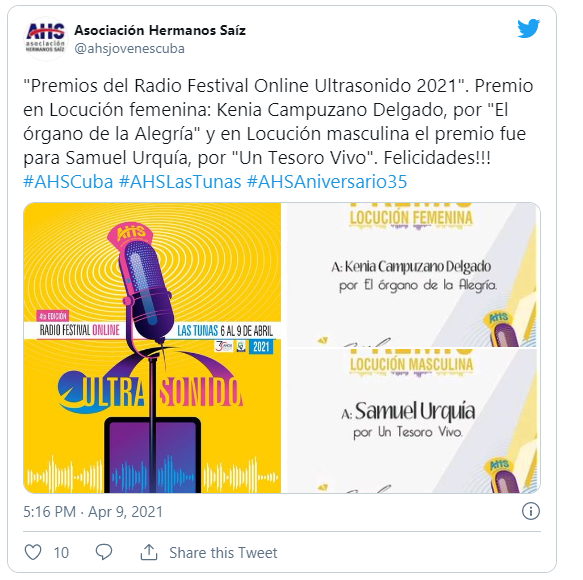Screen dimensions: 583x580
Task: Like the tweet with heart icon
Action: click(33, 552)
